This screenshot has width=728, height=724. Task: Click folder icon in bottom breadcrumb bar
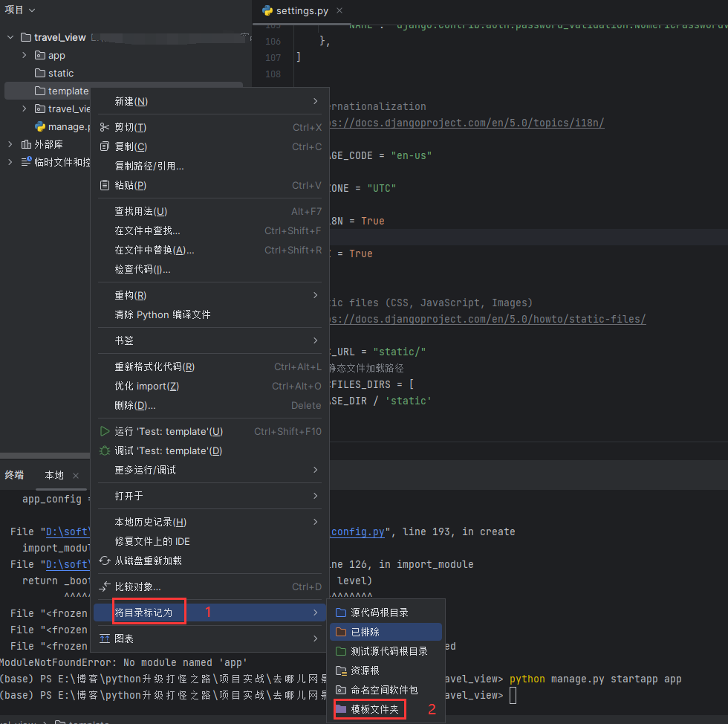[60, 721]
